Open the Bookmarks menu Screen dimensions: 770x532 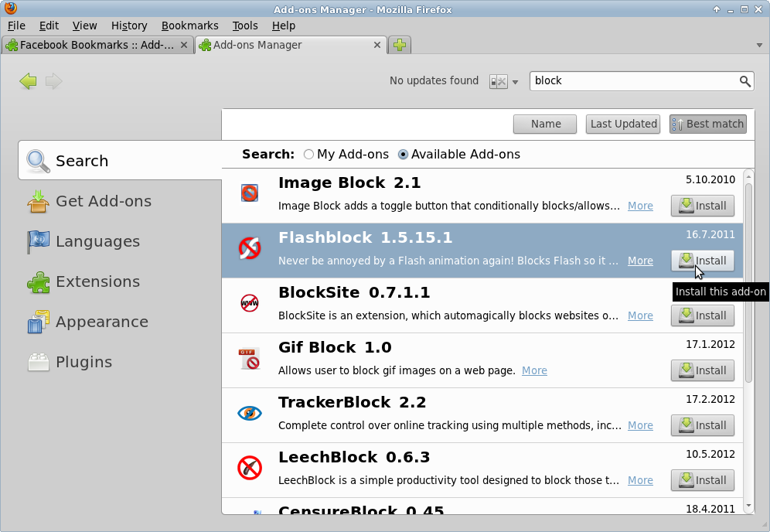pyautogui.click(x=189, y=26)
